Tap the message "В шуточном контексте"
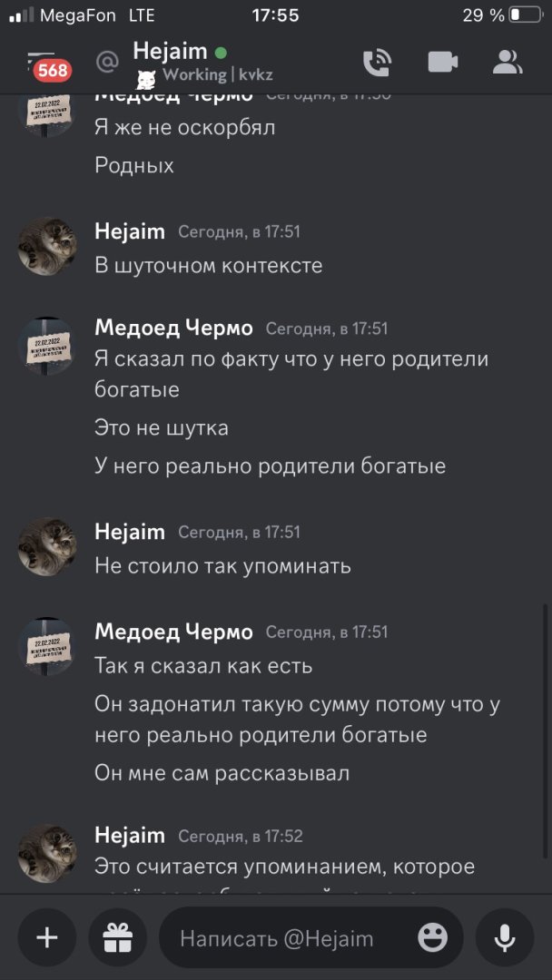552x980 pixels. [x=209, y=266]
